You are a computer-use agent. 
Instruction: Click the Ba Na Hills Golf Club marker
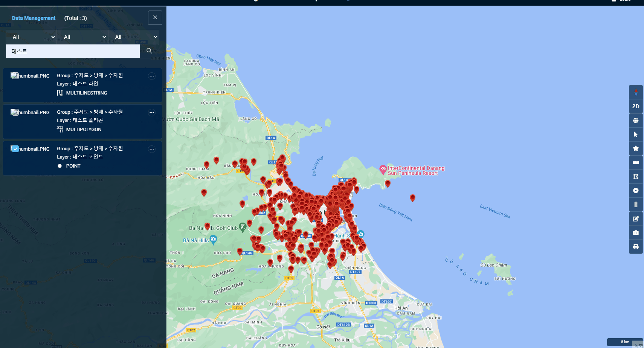(243, 227)
